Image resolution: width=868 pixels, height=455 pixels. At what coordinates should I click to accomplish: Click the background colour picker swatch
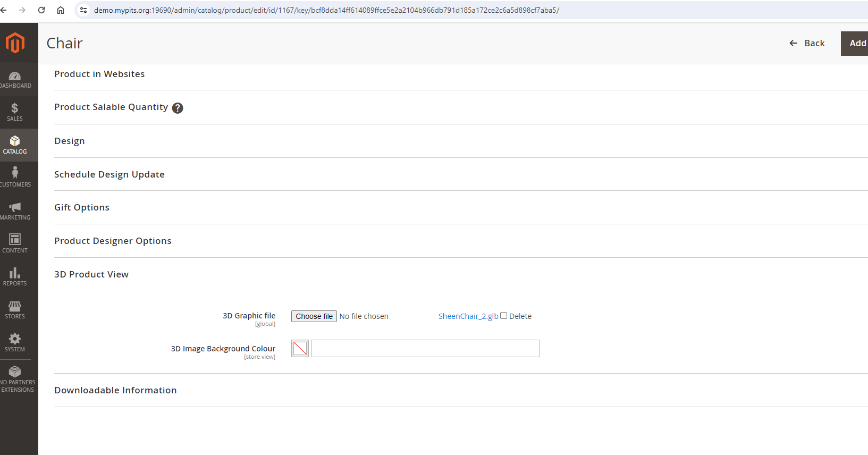tap(300, 349)
